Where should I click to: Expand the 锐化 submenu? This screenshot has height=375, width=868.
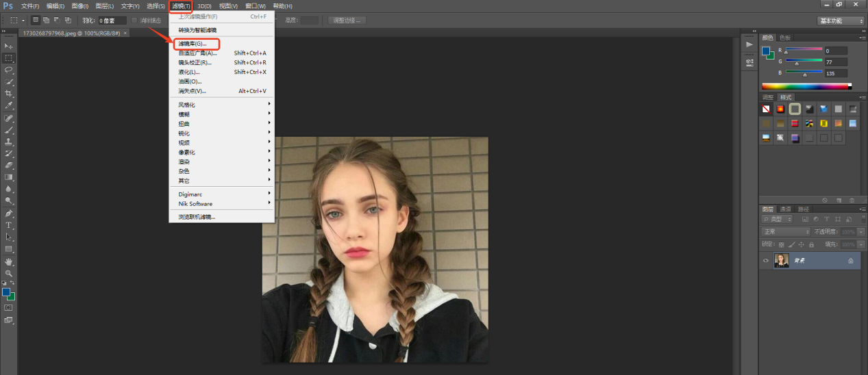(x=222, y=133)
